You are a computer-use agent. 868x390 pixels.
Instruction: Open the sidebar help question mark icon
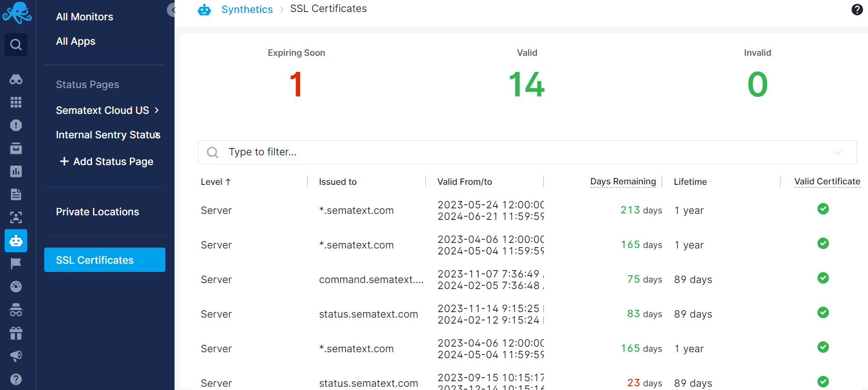[16, 379]
